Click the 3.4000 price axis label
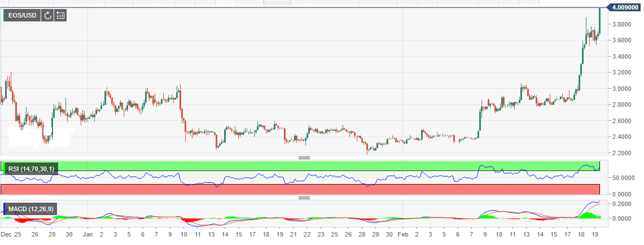 [x=622, y=56]
